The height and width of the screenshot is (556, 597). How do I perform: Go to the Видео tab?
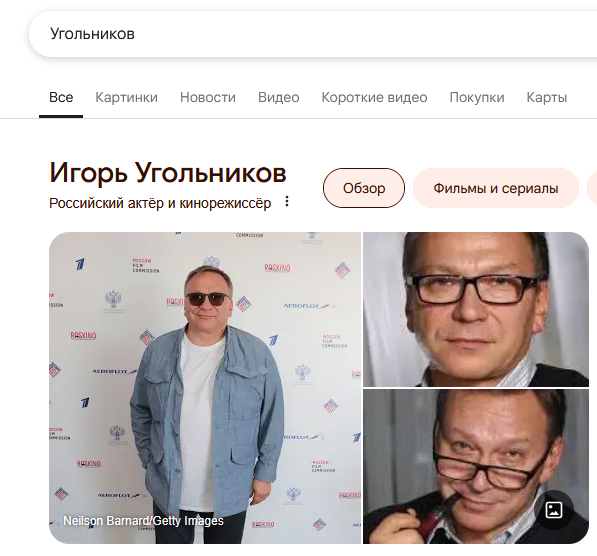click(x=279, y=97)
